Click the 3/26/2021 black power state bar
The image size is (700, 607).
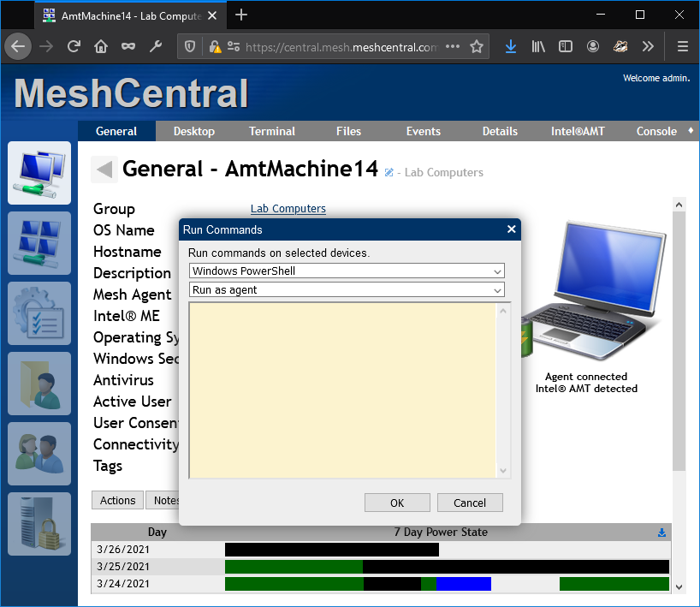pyautogui.click(x=332, y=550)
